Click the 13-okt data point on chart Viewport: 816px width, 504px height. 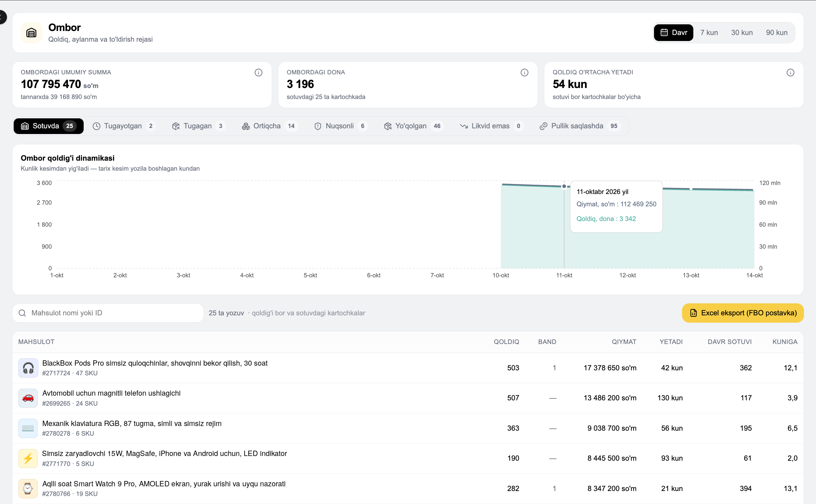(x=691, y=189)
